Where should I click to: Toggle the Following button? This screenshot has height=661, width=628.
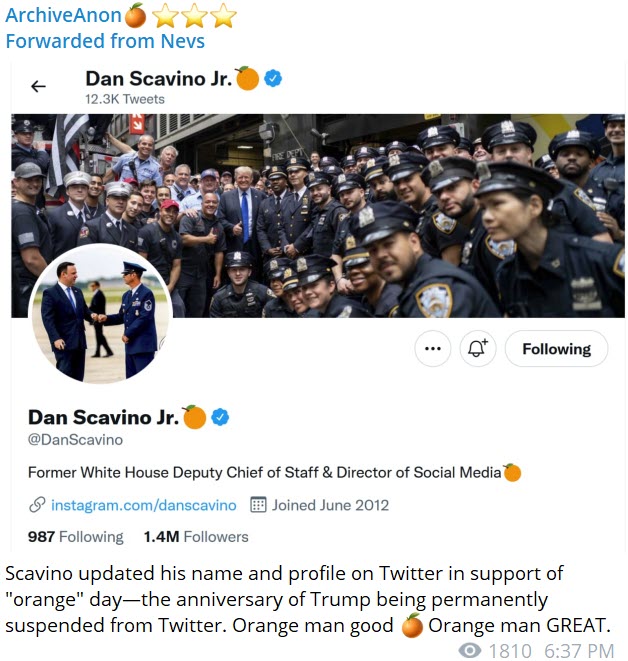[x=556, y=349]
